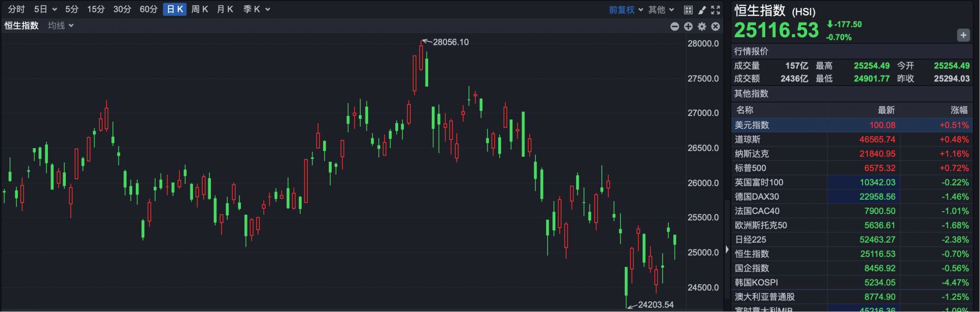Select the 日K daily chart tab

(x=175, y=9)
